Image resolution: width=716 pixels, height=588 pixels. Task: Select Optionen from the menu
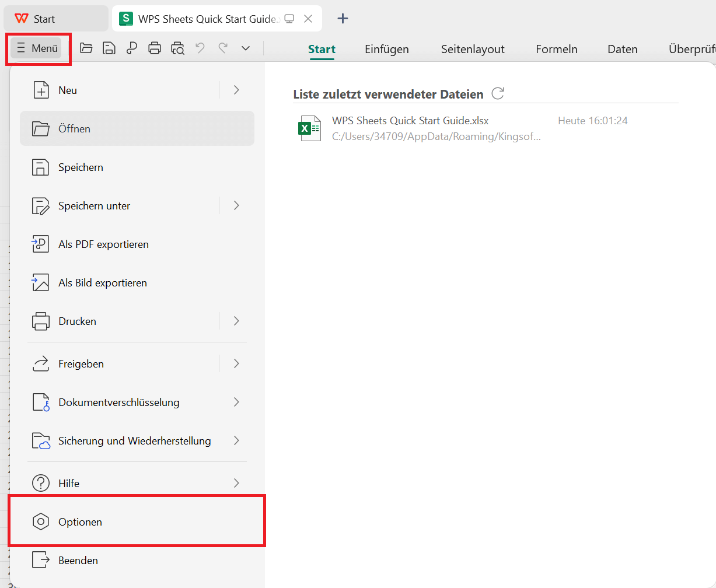tap(80, 521)
